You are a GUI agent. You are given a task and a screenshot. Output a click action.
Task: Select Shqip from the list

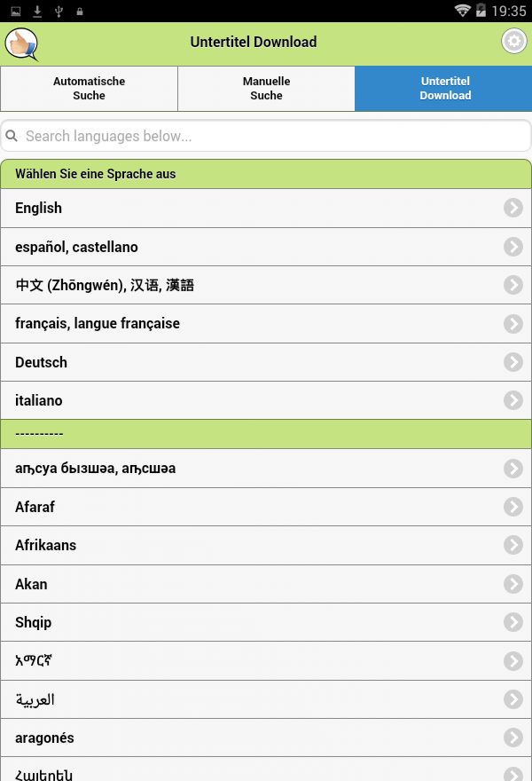266,622
